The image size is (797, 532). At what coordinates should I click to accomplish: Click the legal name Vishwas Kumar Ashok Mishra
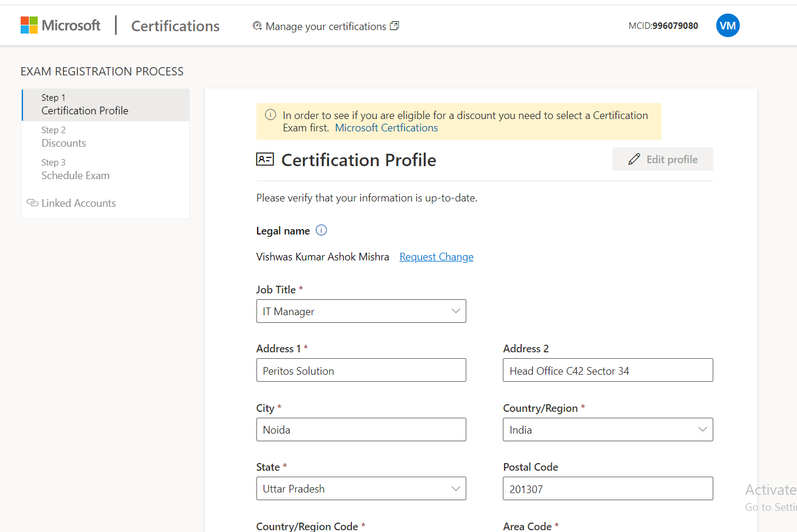click(322, 257)
